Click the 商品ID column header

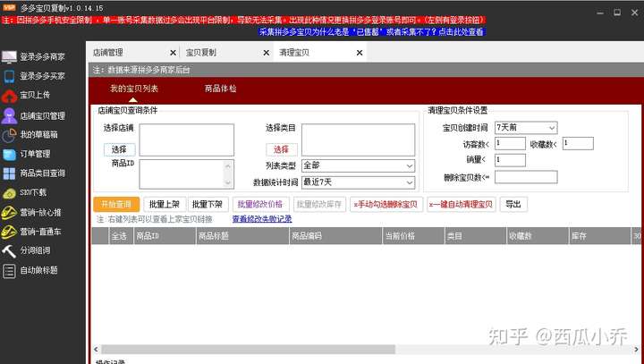click(165, 236)
